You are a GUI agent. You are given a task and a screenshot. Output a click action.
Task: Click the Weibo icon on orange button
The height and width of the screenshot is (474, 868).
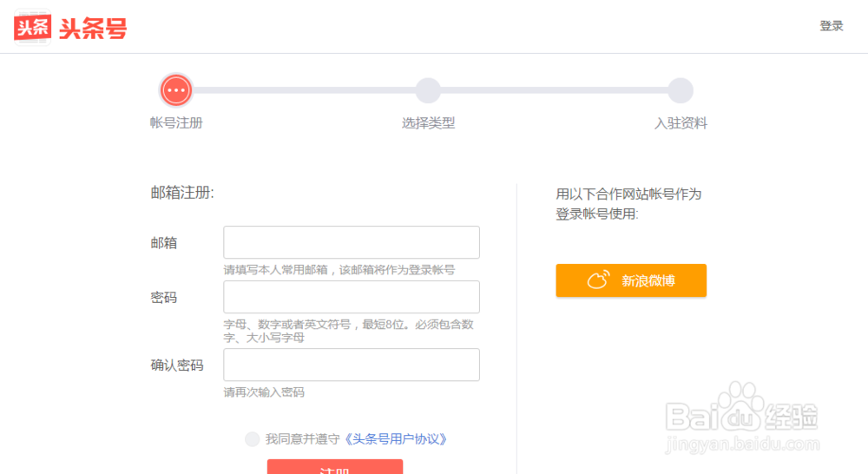[598, 280]
